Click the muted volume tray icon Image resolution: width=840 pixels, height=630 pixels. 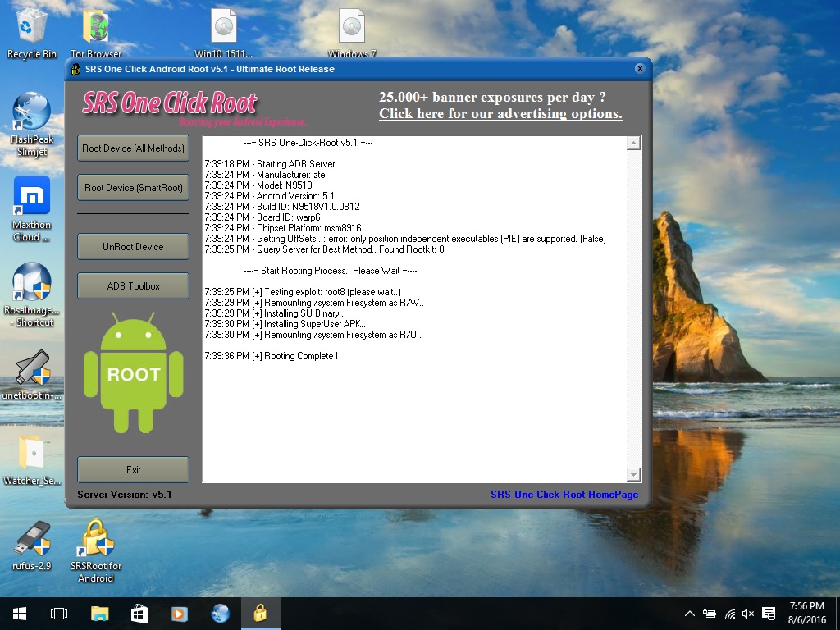(x=747, y=614)
